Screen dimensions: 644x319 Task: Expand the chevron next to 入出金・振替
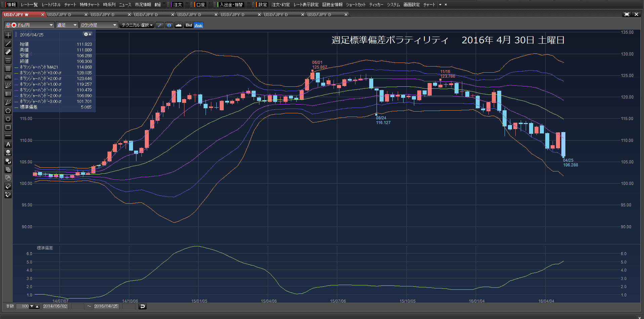pyautogui.click(x=249, y=4)
